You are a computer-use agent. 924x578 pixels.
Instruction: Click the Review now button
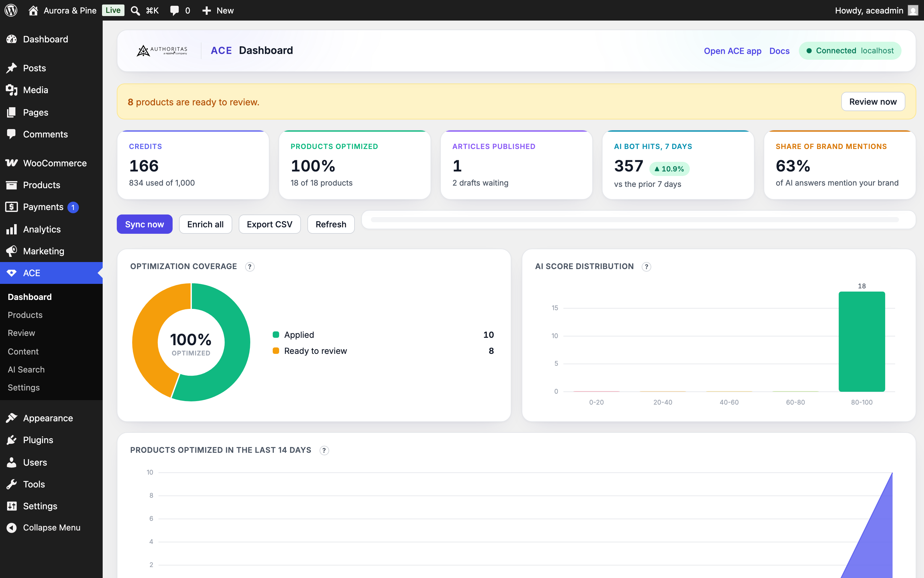point(873,102)
